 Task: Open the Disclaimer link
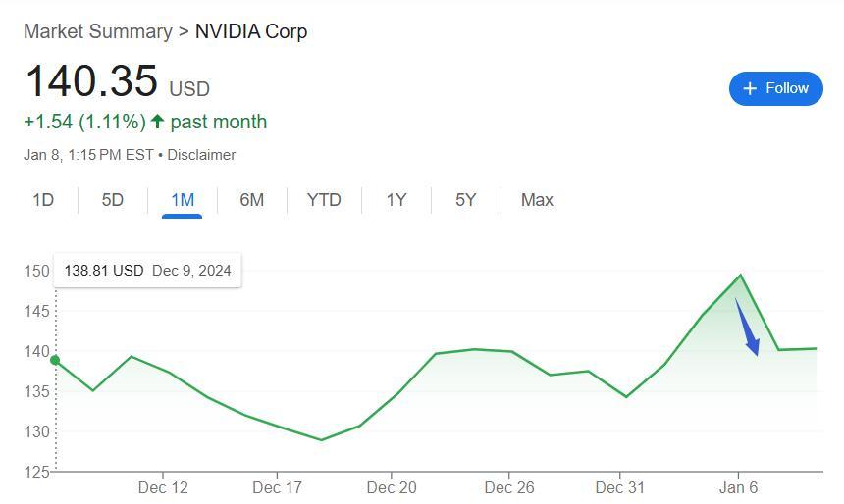pos(201,155)
